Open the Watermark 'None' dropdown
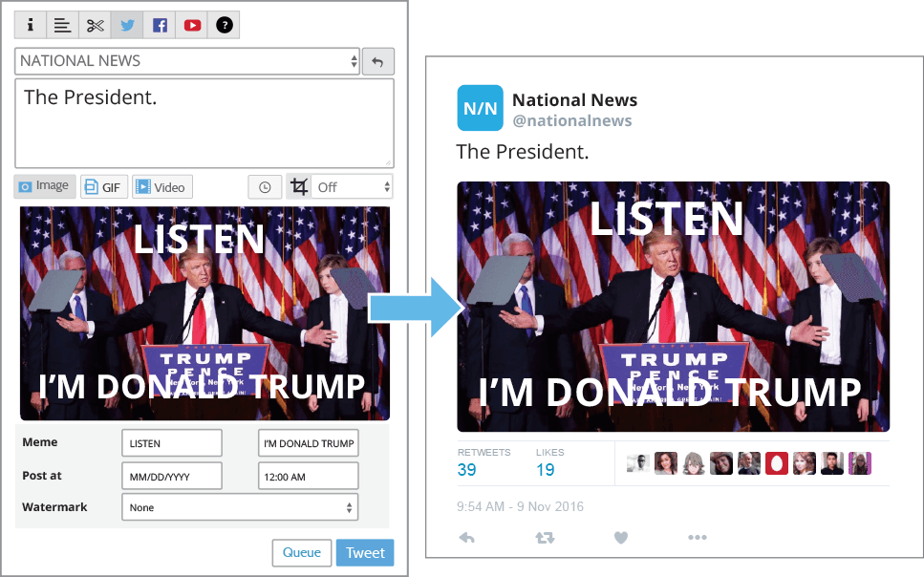The width and height of the screenshot is (924, 577). pos(240,507)
